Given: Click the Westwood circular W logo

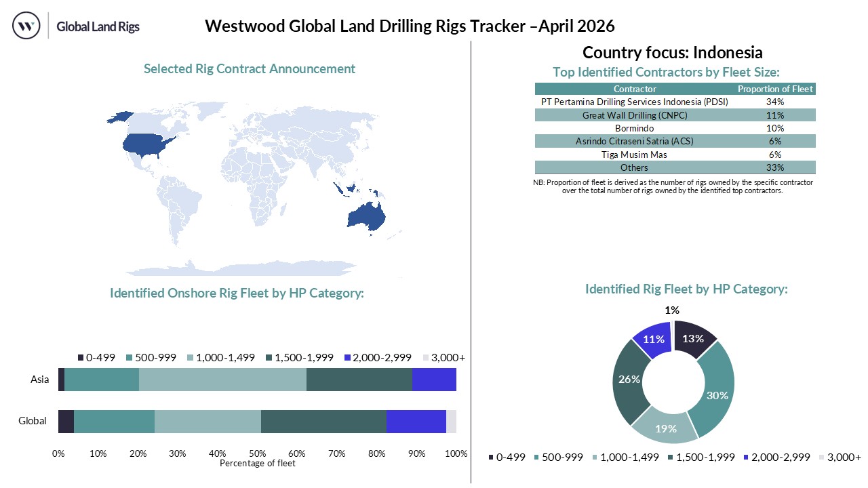Looking at the screenshot, I should [x=26, y=26].
